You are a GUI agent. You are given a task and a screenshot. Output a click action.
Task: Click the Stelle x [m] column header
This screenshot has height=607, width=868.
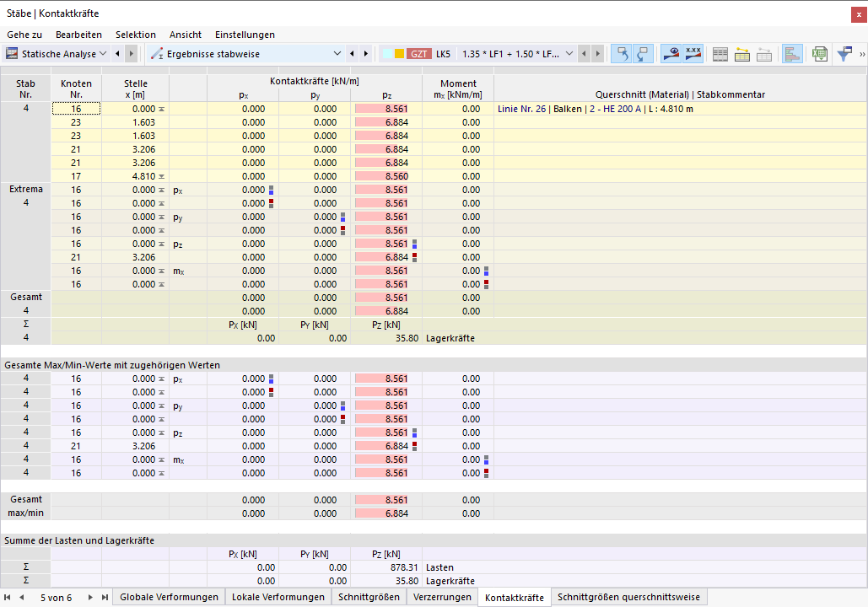tap(136, 89)
